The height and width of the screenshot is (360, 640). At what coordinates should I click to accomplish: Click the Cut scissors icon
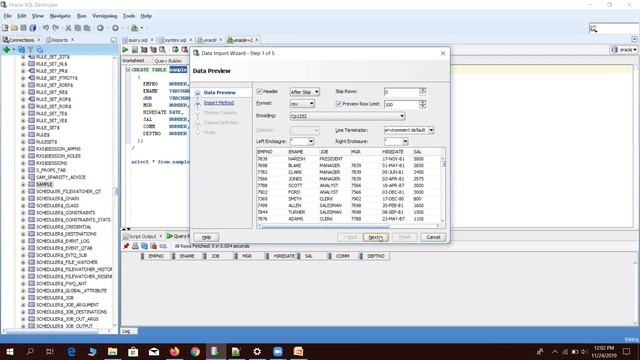point(68,28)
